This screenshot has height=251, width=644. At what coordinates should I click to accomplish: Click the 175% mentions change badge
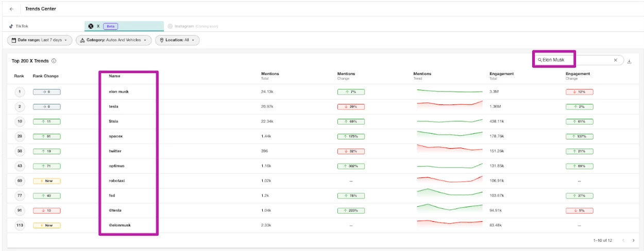tap(351, 136)
